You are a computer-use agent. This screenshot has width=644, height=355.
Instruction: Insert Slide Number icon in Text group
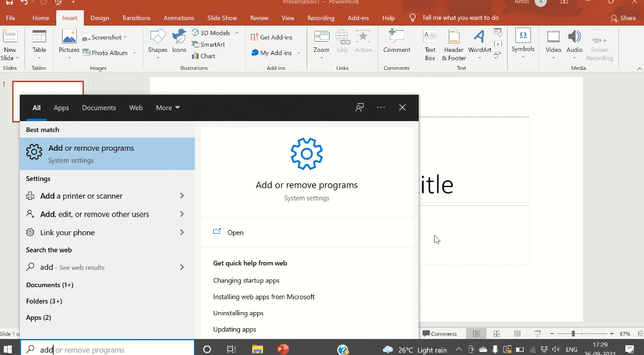pyautogui.click(x=498, y=44)
